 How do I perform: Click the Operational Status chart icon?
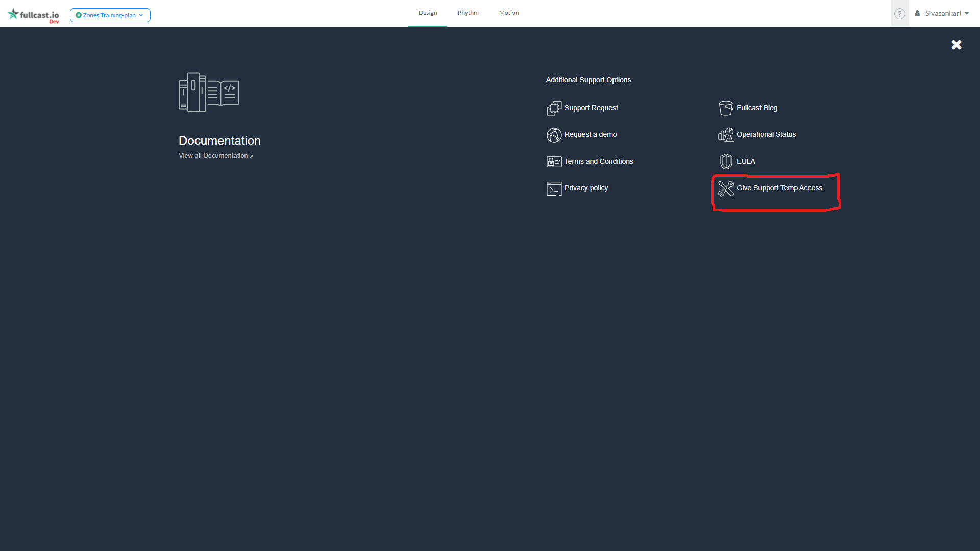(725, 135)
